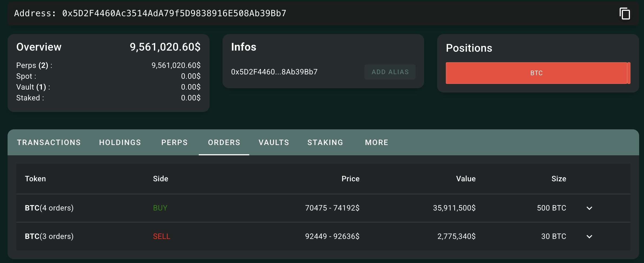Image resolution: width=644 pixels, height=263 pixels.
Task: Switch to the Holdings tab
Action: (x=120, y=142)
